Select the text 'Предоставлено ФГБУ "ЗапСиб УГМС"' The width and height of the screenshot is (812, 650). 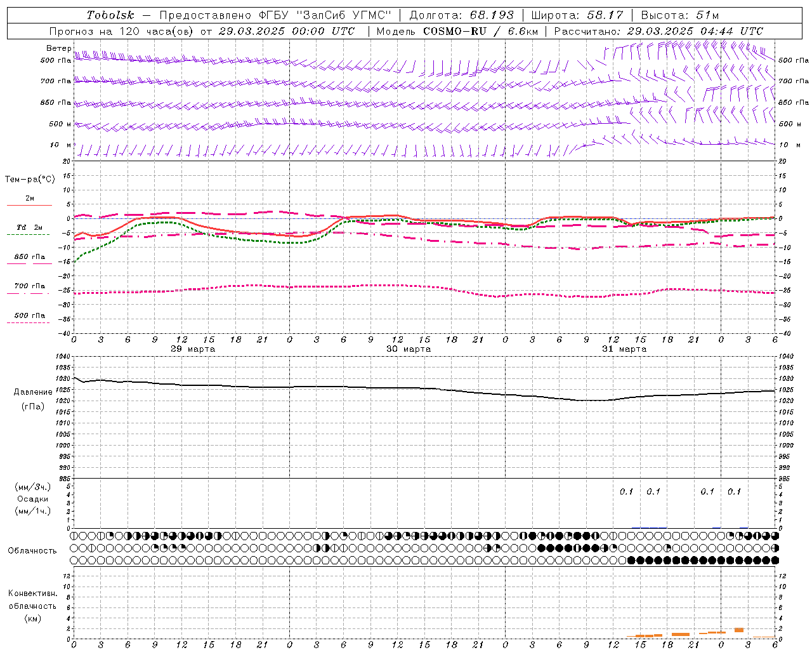tap(275, 15)
